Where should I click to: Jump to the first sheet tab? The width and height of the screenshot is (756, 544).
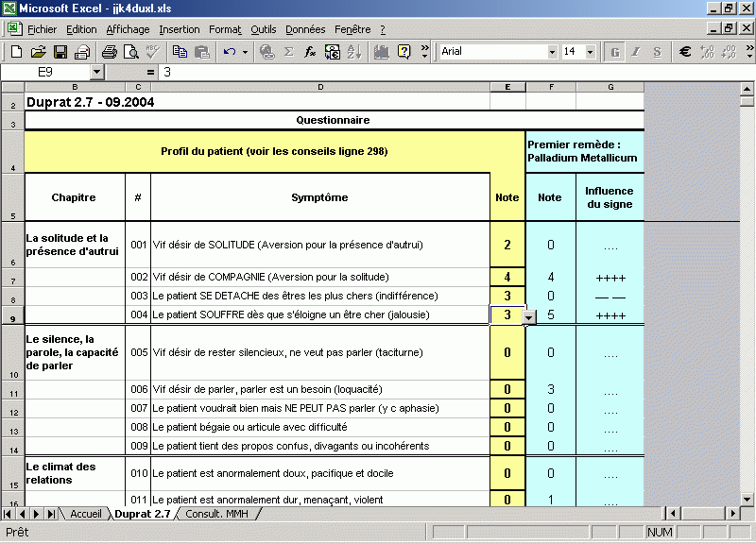click(8, 514)
